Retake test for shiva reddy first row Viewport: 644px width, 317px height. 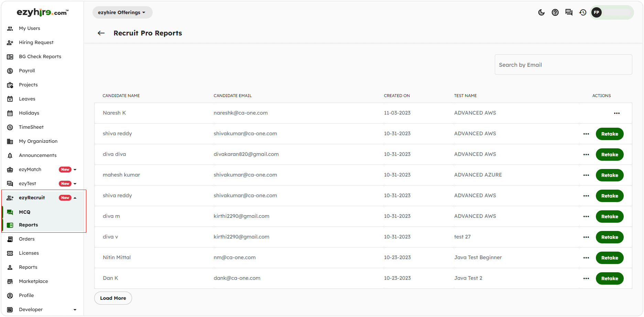(x=610, y=134)
